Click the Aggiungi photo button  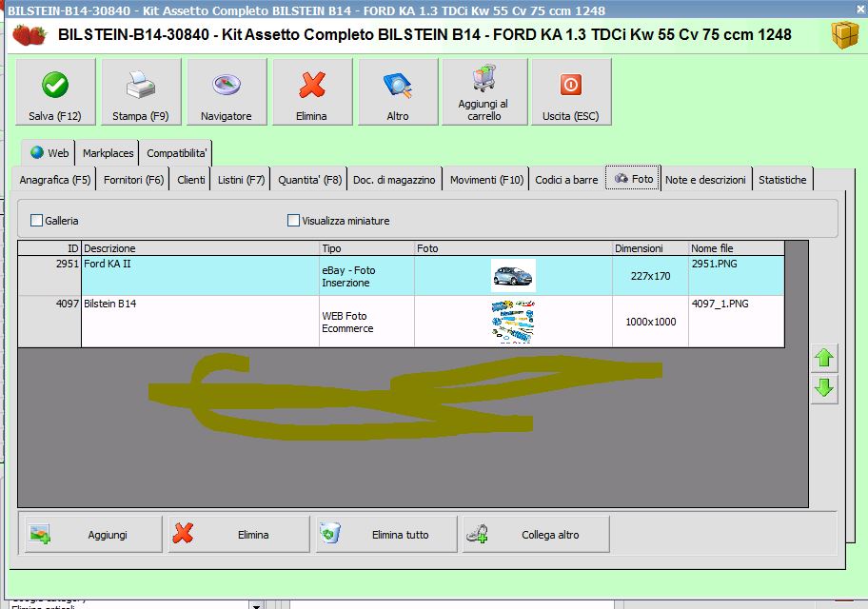click(x=93, y=535)
